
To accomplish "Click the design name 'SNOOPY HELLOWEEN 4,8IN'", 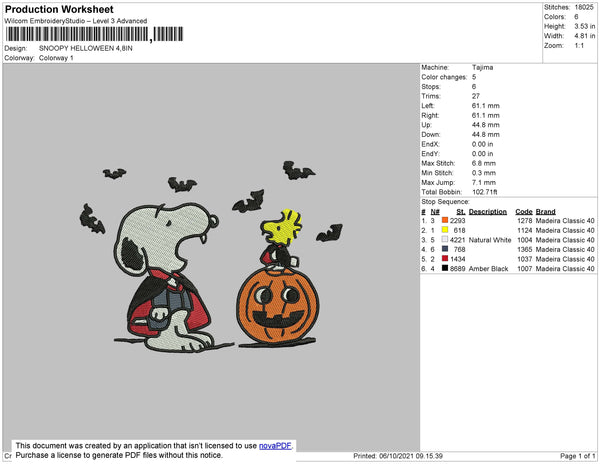I will 86,48.
